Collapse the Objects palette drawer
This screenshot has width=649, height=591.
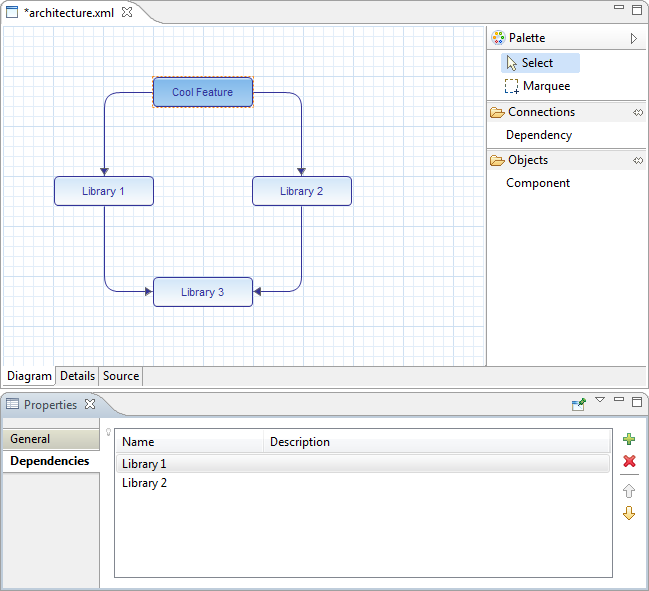point(638,160)
